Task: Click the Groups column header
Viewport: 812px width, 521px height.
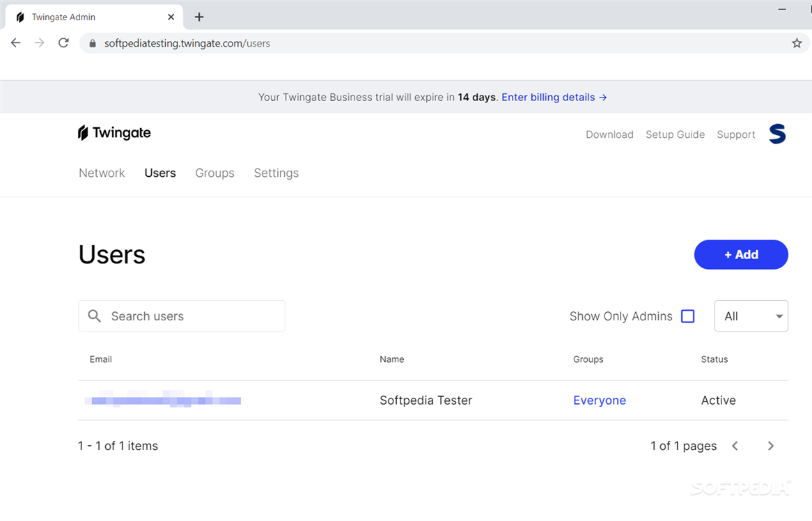Action: pos(588,359)
